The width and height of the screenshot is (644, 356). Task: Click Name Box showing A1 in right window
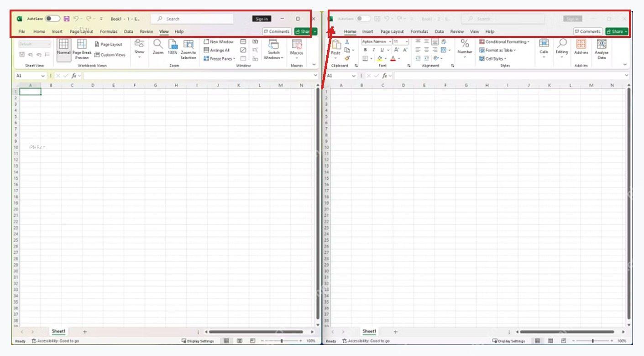(x=341, y=76)
